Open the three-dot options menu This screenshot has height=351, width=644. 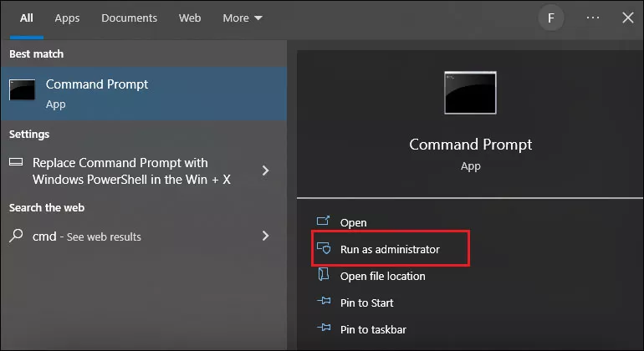(x=593, y=18)
